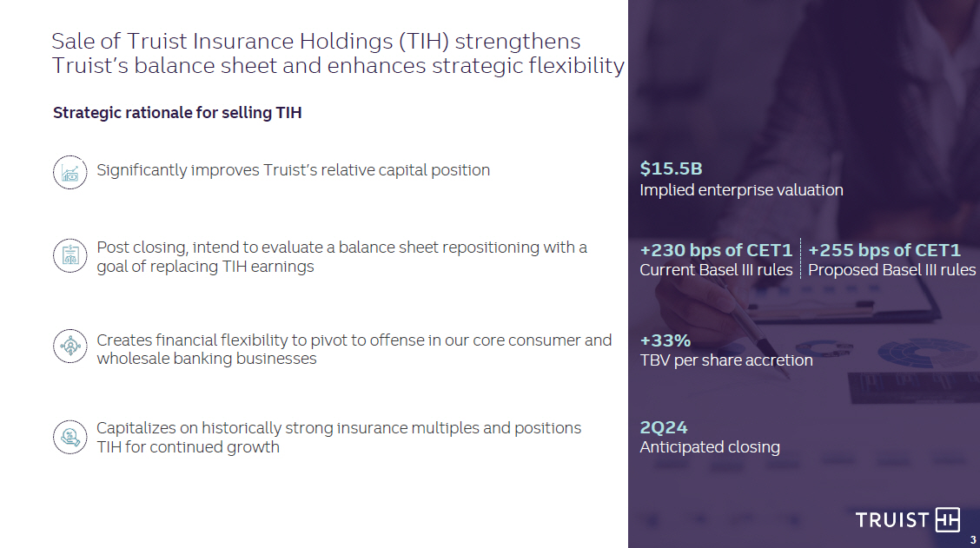Click the balance sheet repositioning icon
Viewport: 980px width, 548px height.
[x=70, y=256]
